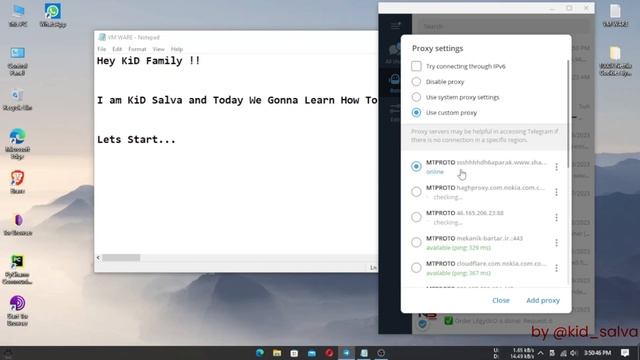Open options for the haghproxy.com.nokia MTPROTO proxy
The image size is (640, 360).
[556, 192]
